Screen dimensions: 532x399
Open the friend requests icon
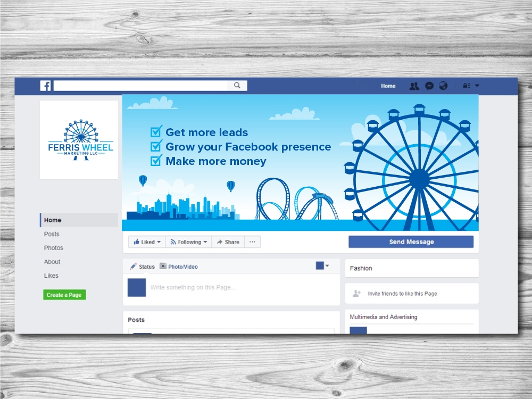click(x=414, y=86)
